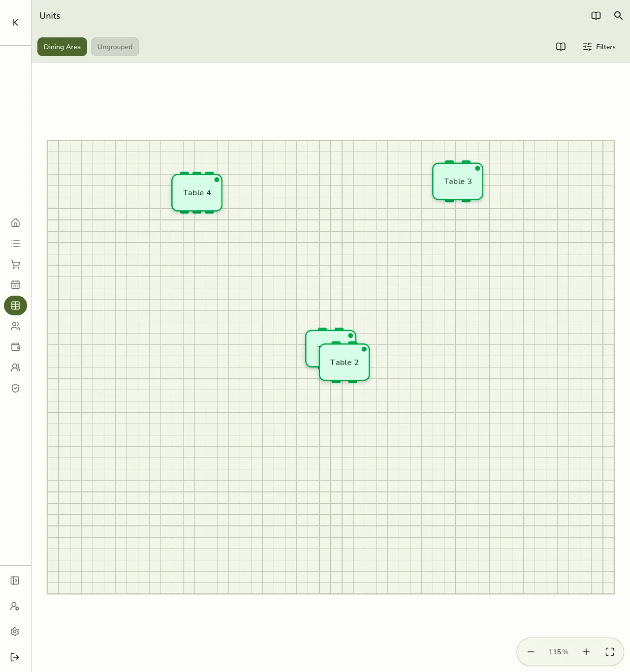630x672 pixels.
Task: Open the calendar sidebar icon
Action: (x=15, y=285)
